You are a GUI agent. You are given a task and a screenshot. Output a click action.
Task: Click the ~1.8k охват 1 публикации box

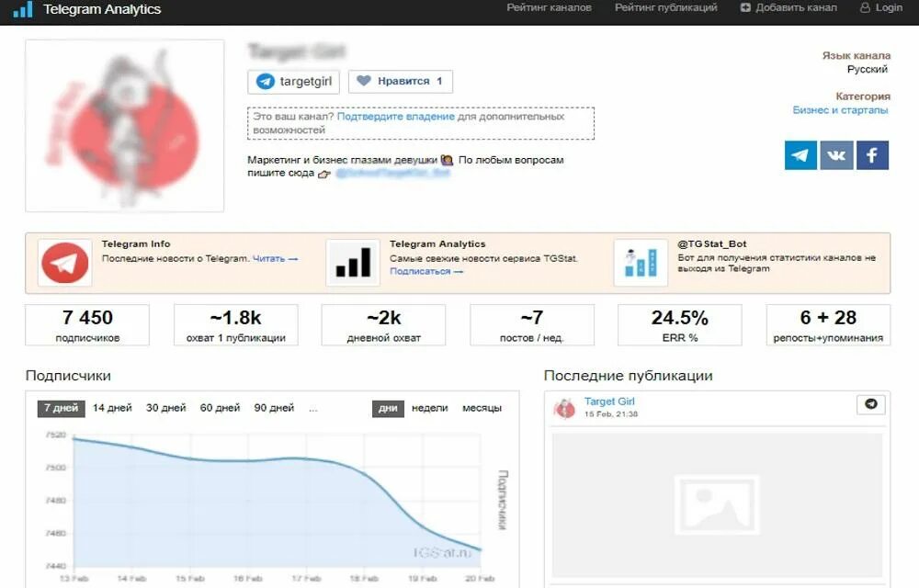(235, 325)
